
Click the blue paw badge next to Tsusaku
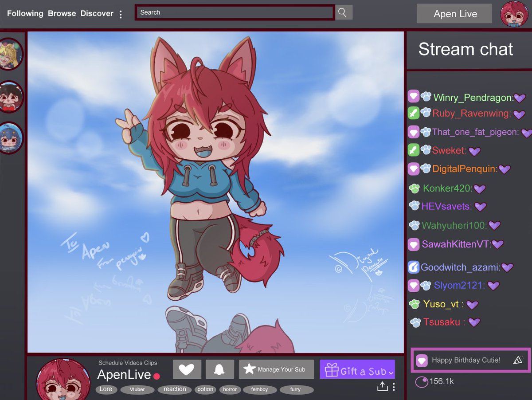coord(415,322)
